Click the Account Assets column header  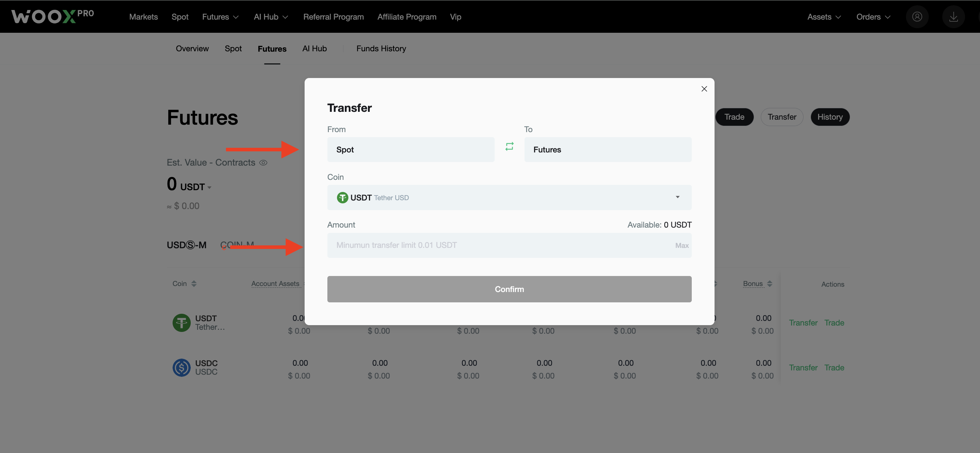[275, 283]
